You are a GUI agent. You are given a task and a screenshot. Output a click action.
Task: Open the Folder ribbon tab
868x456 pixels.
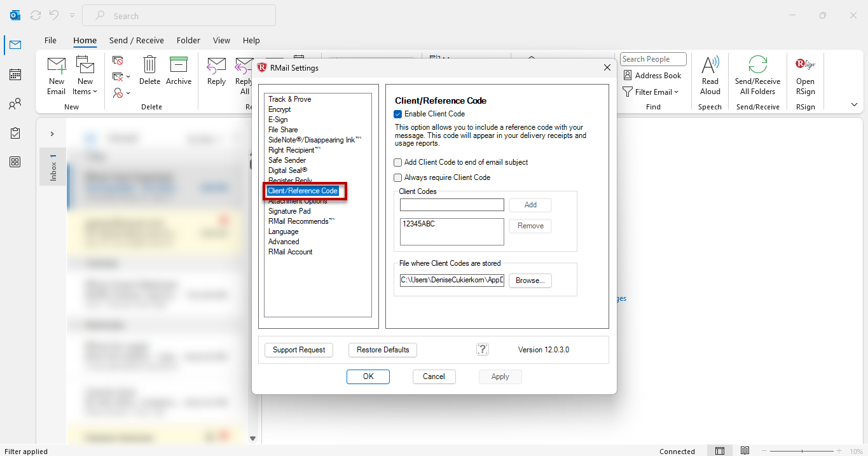[188, 40]
